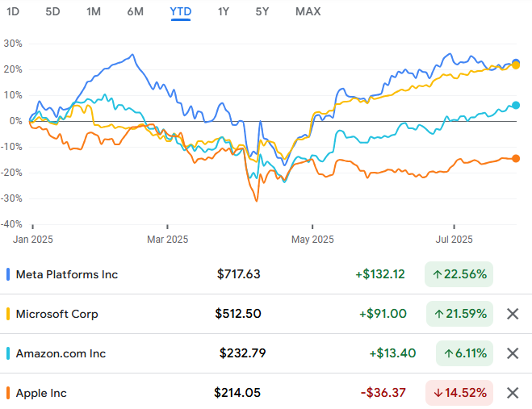Click the May 2025 axis label

pyautogui.click(x=312, y=240)
